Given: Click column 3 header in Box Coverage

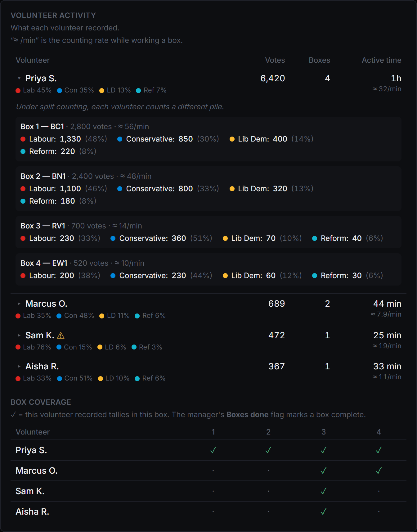Looking at the screenshot, I should pos(324,432).
